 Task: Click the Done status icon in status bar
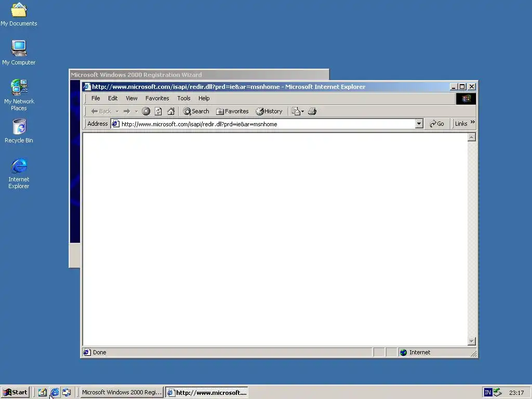[x=87, y=353]
